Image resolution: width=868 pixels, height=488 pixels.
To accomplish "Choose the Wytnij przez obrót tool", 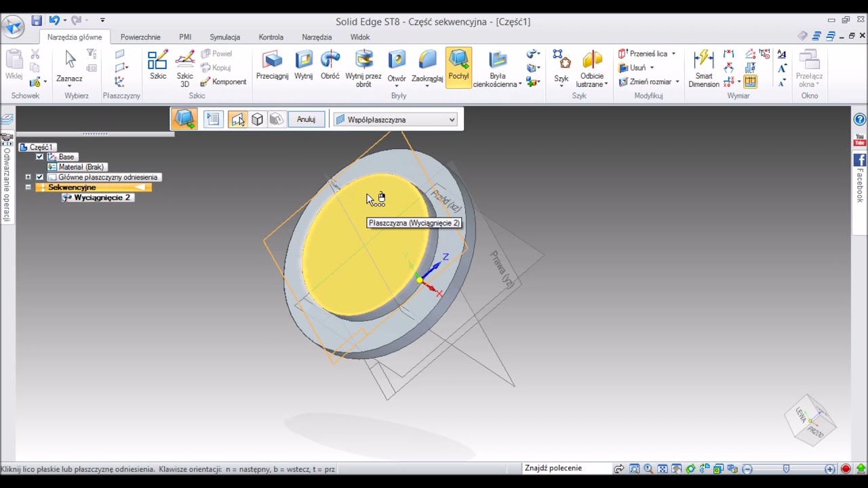I will pos(363,69).
